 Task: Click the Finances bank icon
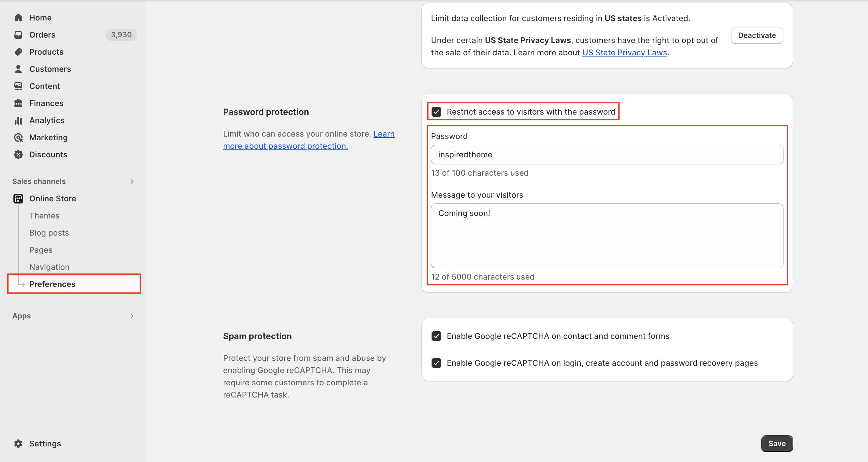pyautogui.click(x=18, y=103)
